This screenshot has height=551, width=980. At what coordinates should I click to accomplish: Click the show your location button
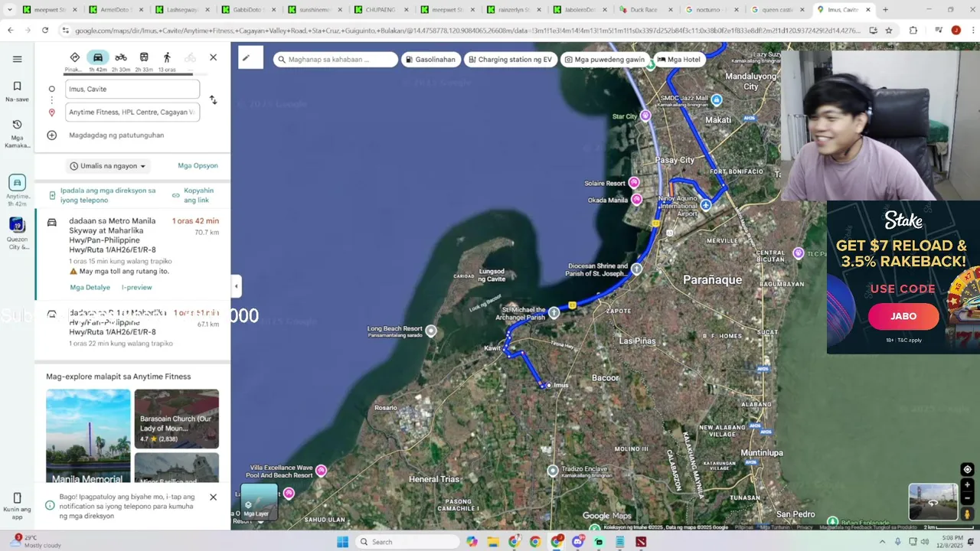(967, 469)
